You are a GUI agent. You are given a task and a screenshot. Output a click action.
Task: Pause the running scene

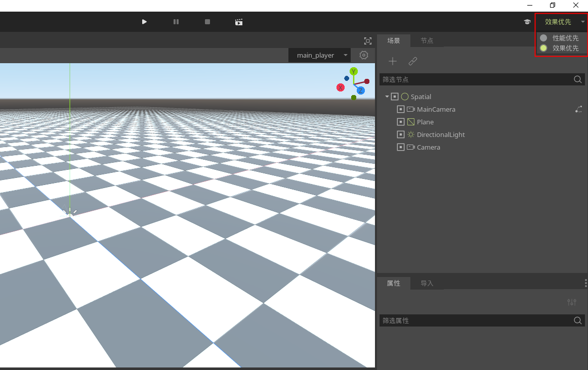(176, 22)
